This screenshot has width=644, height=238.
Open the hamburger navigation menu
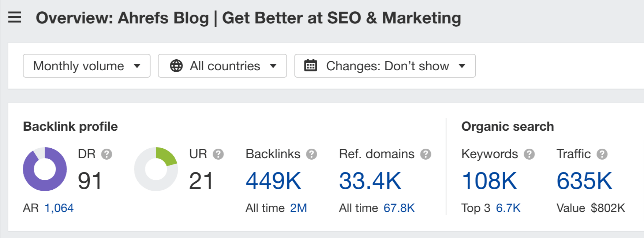click(x=15, y=17)
